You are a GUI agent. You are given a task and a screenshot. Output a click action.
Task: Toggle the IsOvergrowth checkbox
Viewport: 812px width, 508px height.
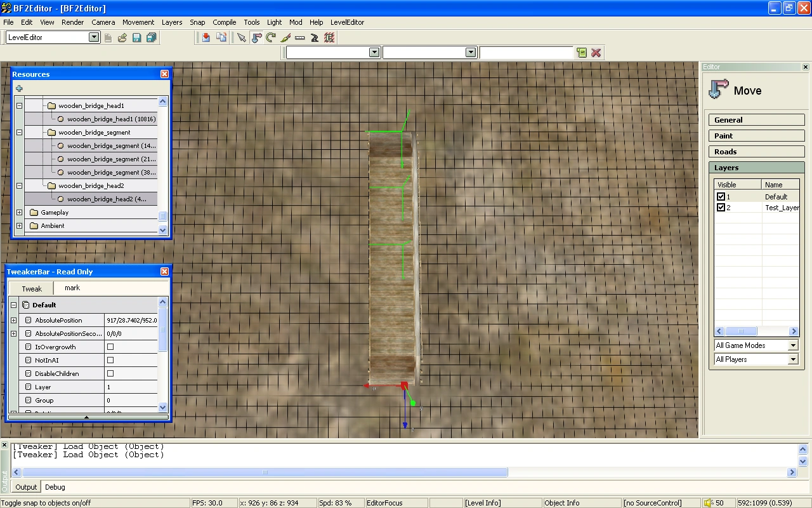click(x=110, y=347)
